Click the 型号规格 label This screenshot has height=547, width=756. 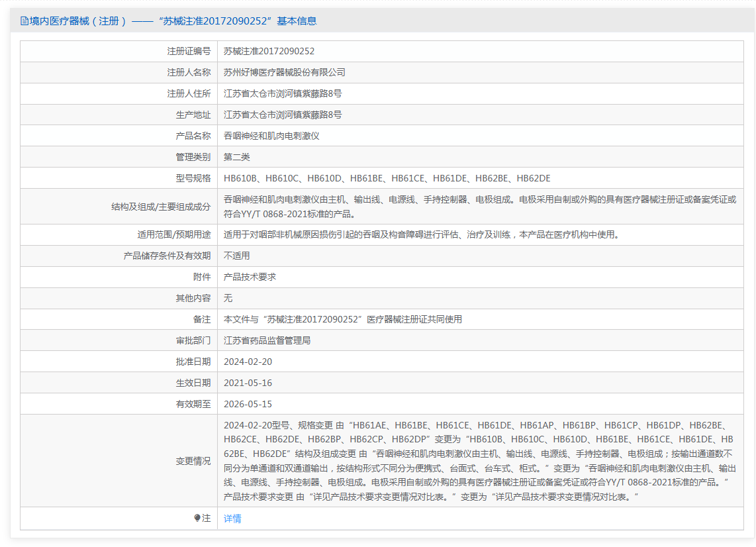pyautogui.click(x=193, y=179)
